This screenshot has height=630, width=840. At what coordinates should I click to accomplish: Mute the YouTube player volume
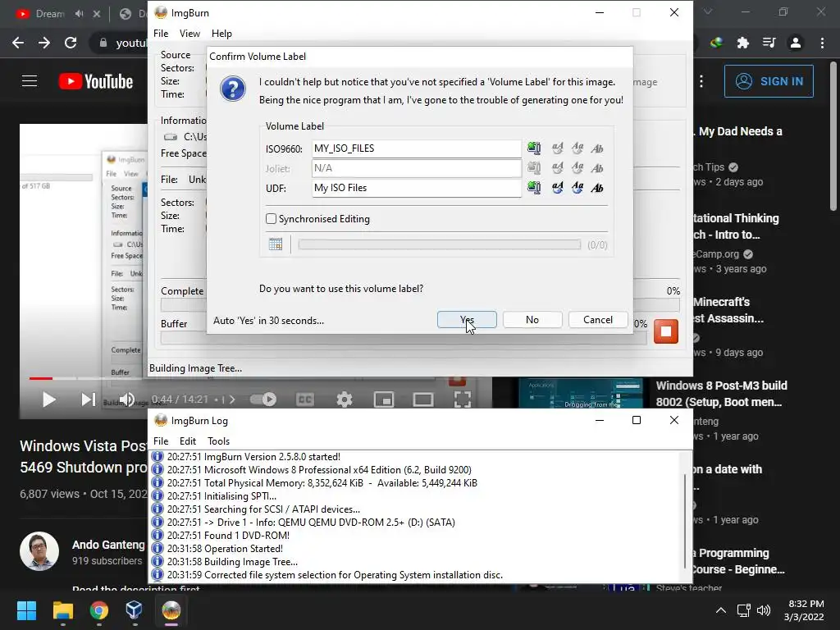[x=127, y=399]
